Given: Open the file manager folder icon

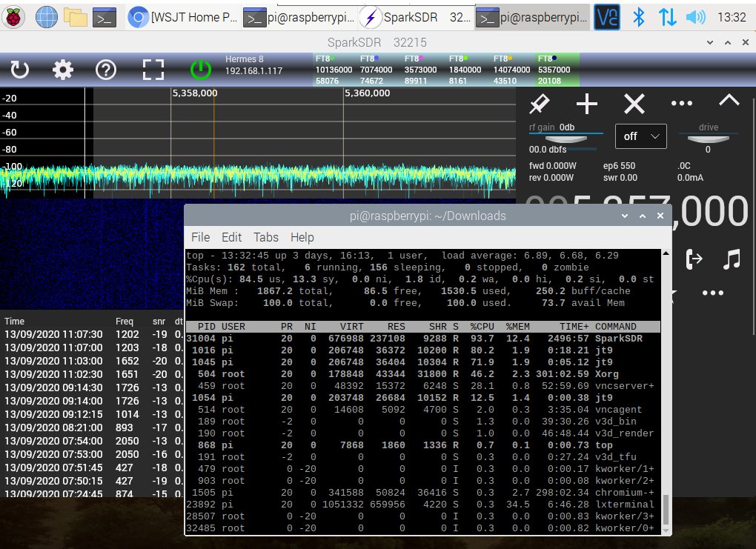Looking at the screenshot, I should coord(76,18).
